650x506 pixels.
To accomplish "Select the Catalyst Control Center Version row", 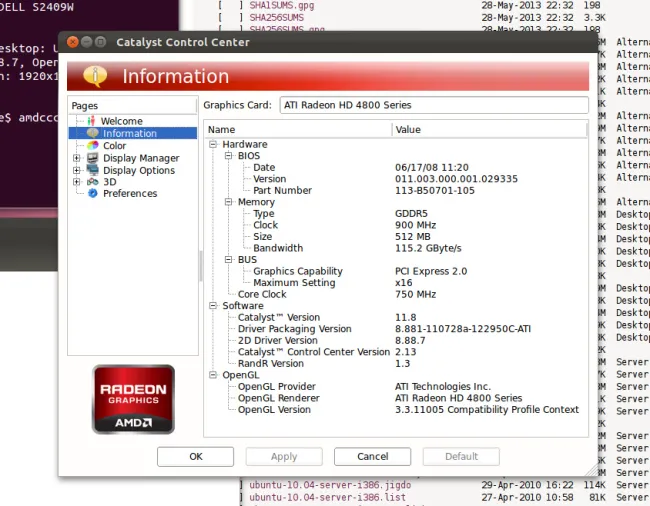I will pos(396,352).
